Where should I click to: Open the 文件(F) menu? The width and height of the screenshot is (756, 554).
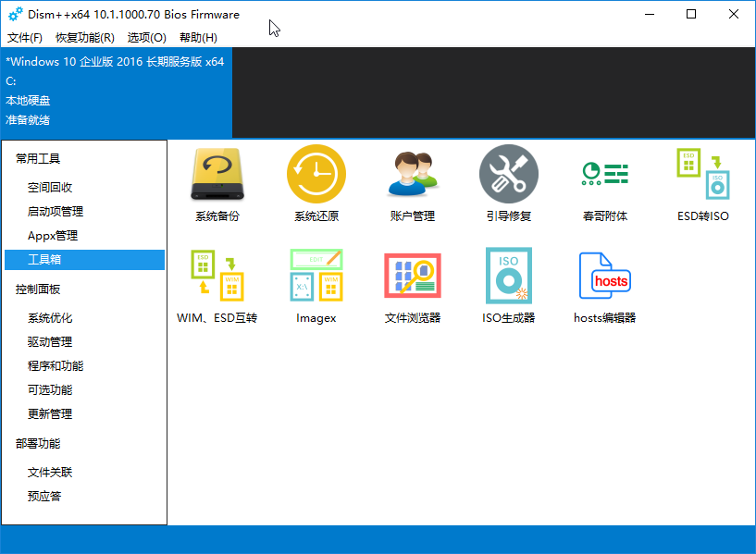[x=25, y=38]
